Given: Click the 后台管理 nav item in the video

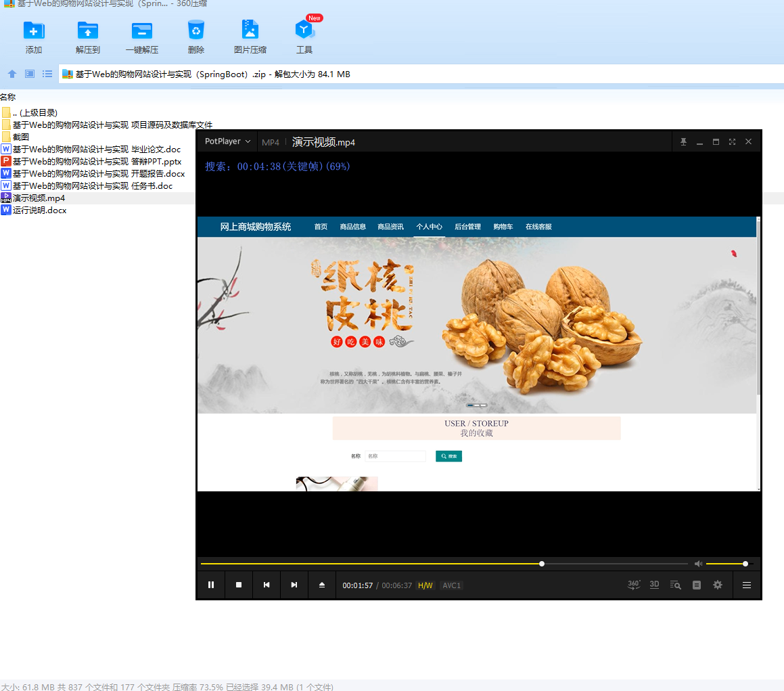Looking at the screenshot, I should (467, 227).
